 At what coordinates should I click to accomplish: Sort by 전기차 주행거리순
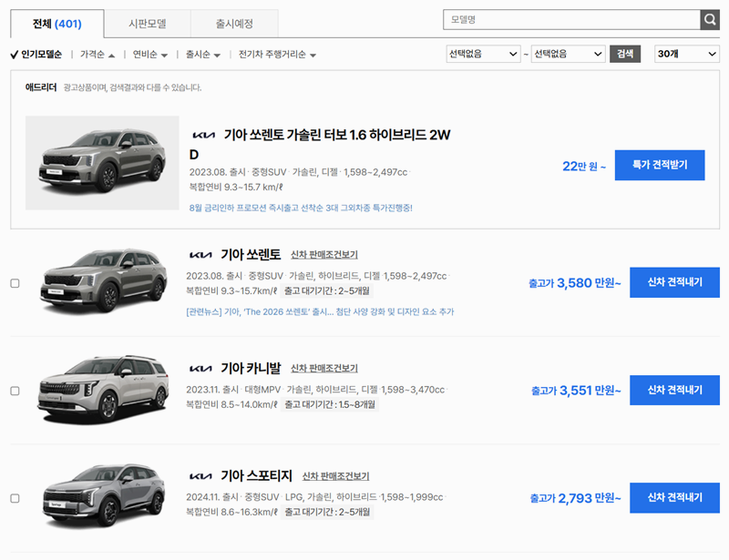pyautogui.click(x=277, y=55)
